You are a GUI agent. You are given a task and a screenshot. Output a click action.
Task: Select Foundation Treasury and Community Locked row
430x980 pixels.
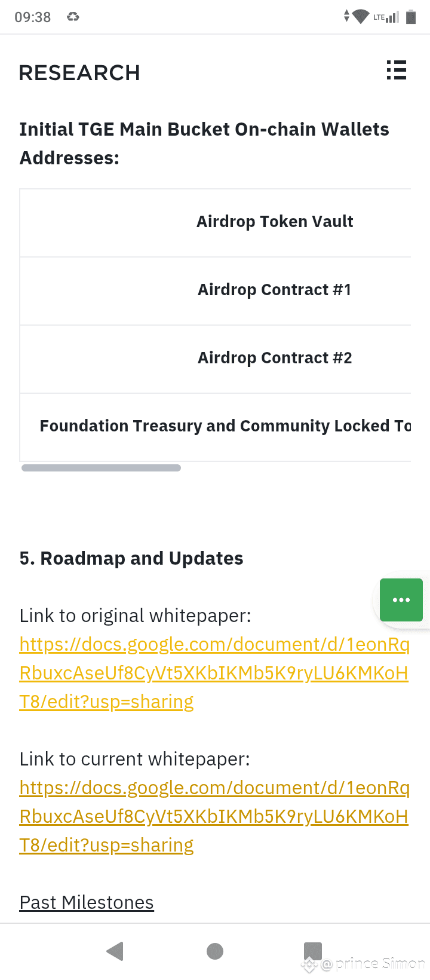(x=216, y=426)
